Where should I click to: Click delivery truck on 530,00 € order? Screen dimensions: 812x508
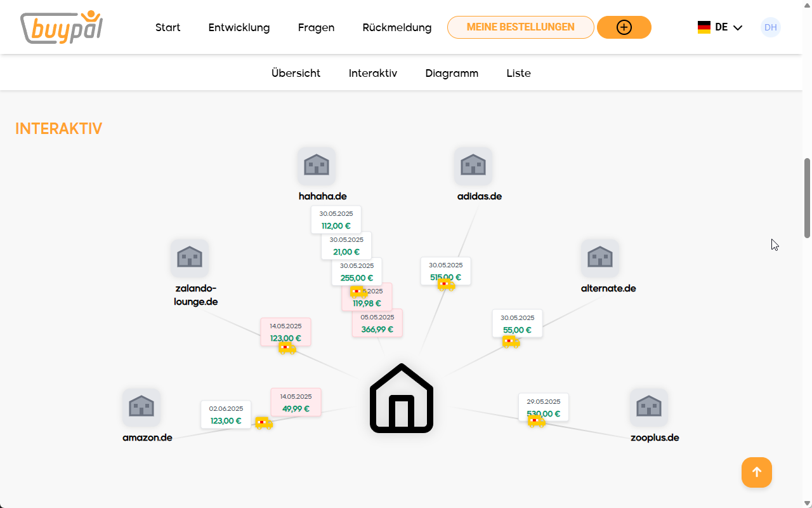pyautogui.click(x=537, y=421)
